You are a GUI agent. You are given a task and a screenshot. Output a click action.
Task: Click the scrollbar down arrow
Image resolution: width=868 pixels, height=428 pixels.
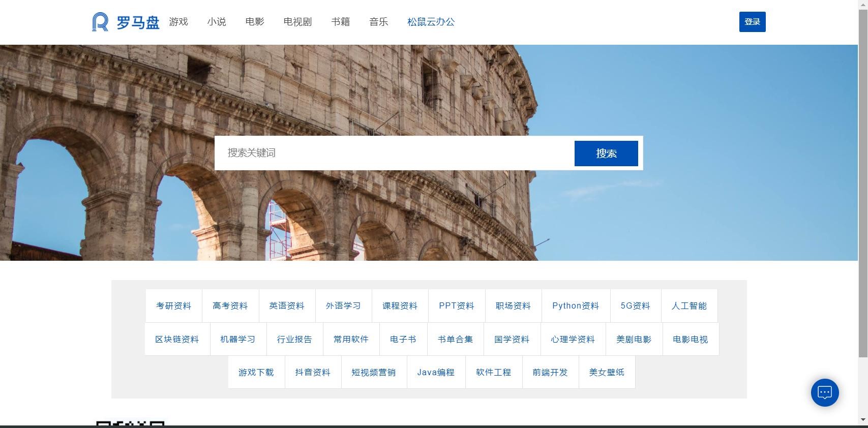862,420
